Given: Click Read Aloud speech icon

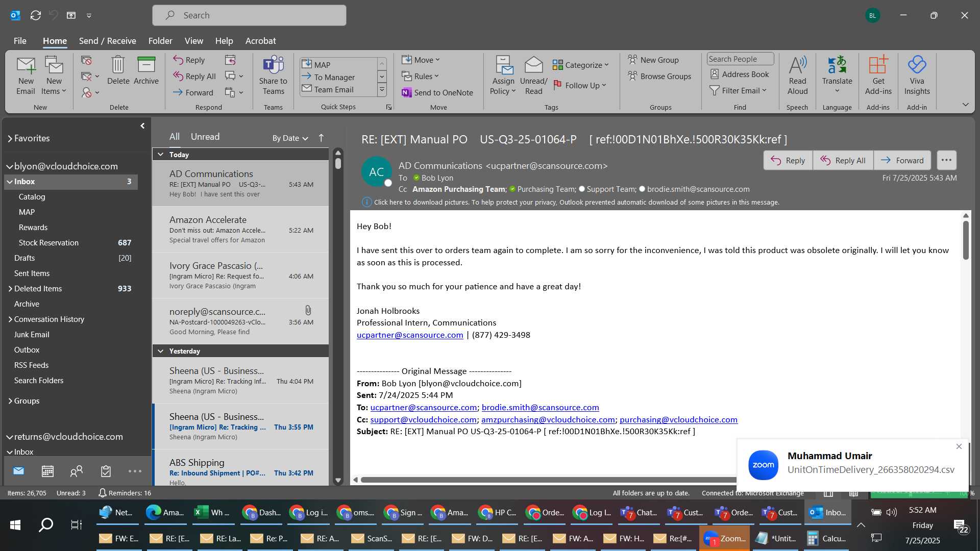Looking at the screenshot, I should [797, 76].
